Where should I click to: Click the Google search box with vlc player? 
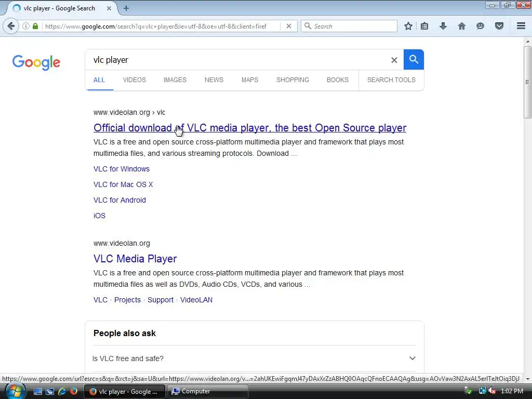(x=237, y=60)
